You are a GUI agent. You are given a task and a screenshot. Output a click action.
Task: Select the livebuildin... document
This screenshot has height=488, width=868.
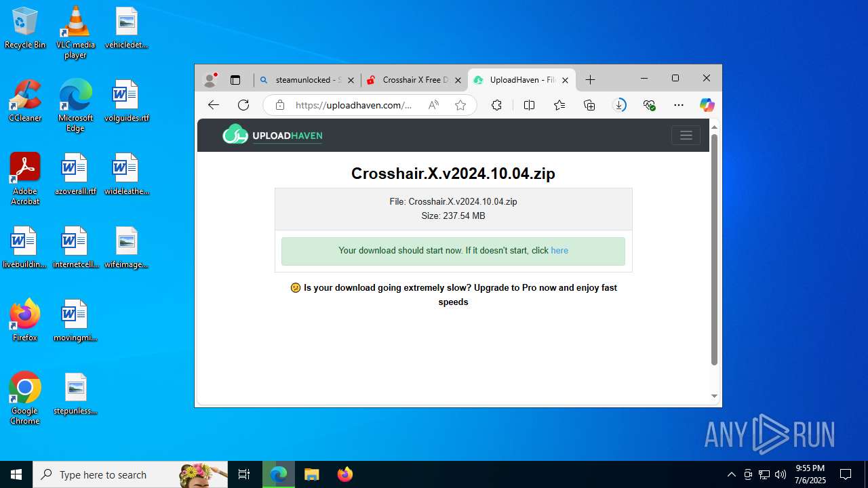(25, 247)
